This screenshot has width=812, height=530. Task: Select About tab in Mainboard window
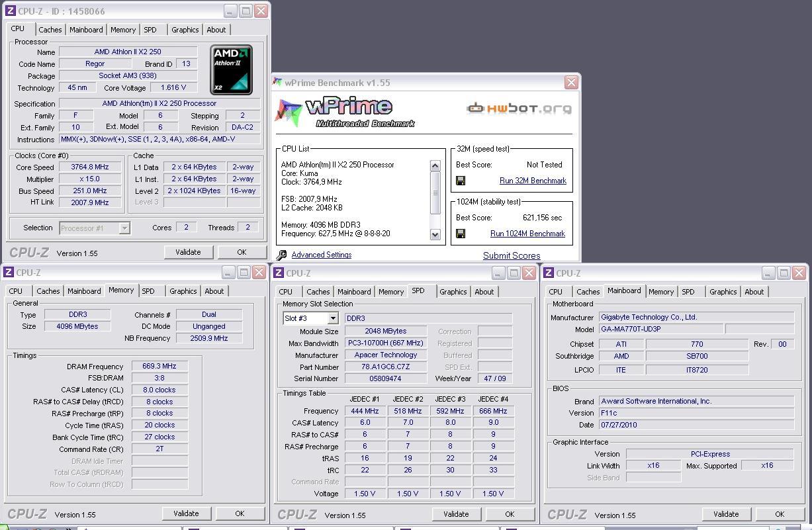click(754, 292)
